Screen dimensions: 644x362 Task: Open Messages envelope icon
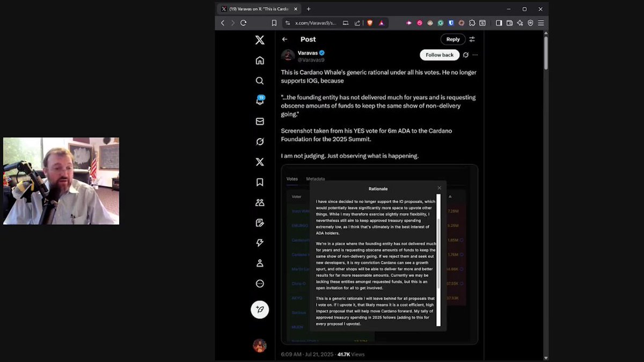click(260, 122)
